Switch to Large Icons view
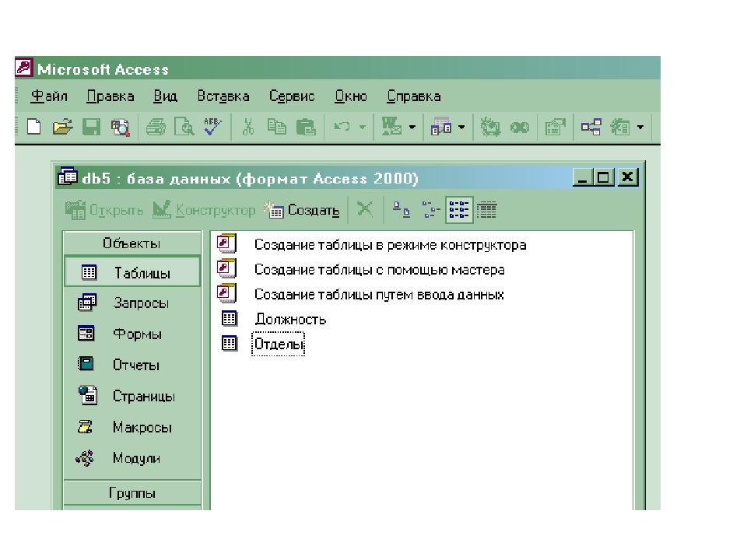Image resolution: width=747 pixels, height=560 pixels. tap(402, 209)
